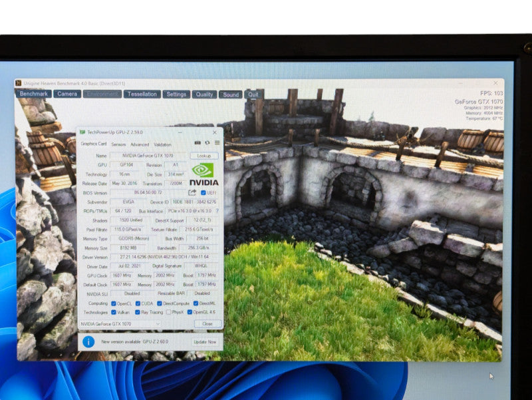Click the Resizable BAR Disabled field
Image resolution: width=532 pixels, height=400 pixels.
click(x=203, y=293)
